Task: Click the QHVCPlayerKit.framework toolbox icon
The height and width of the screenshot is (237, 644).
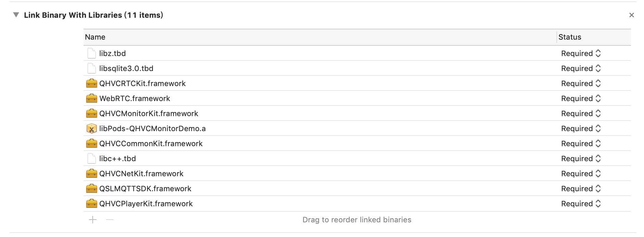Action: [91, 204]
